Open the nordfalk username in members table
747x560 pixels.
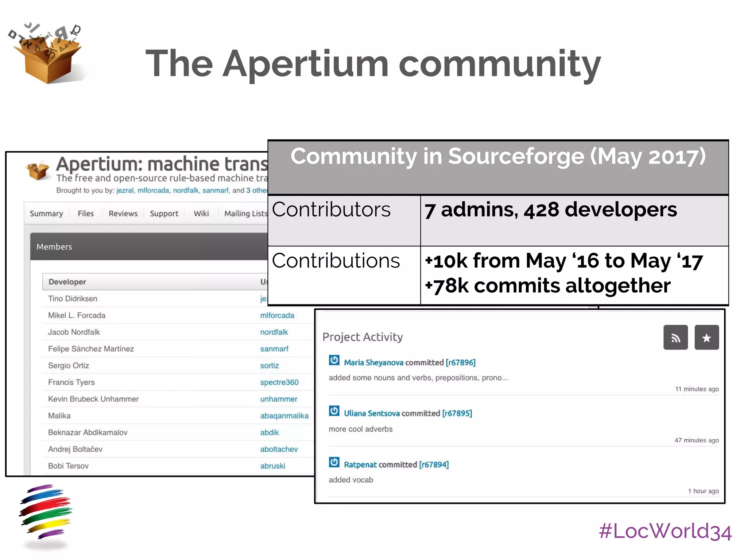(x=274, y=332)
